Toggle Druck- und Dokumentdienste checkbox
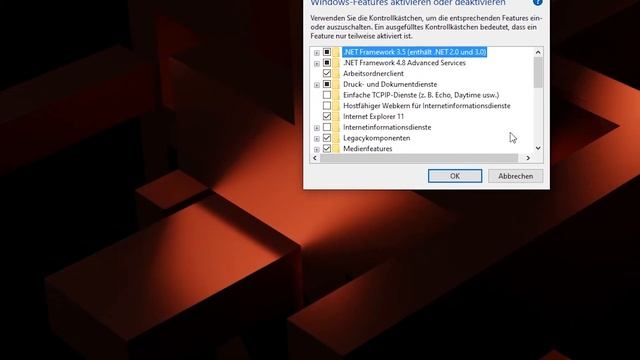 327,84
